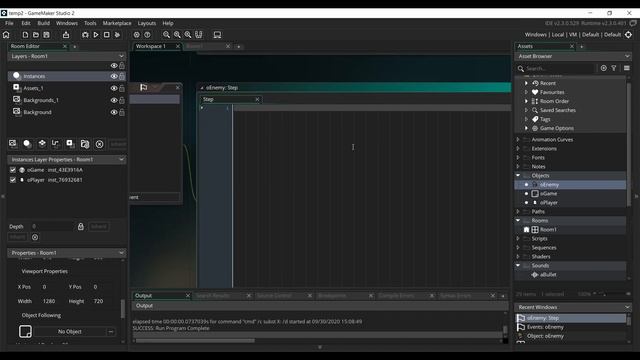Create a new project from toolbar

25,35
